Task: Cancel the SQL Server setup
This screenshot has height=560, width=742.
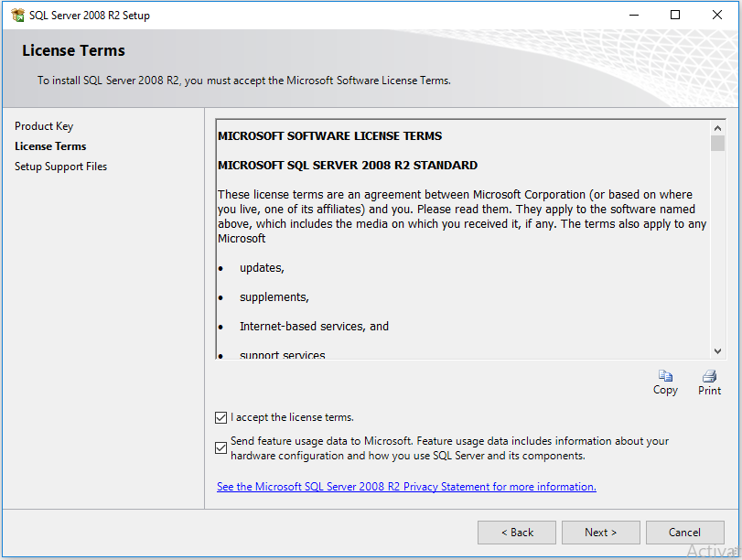Action: [684, 533]
